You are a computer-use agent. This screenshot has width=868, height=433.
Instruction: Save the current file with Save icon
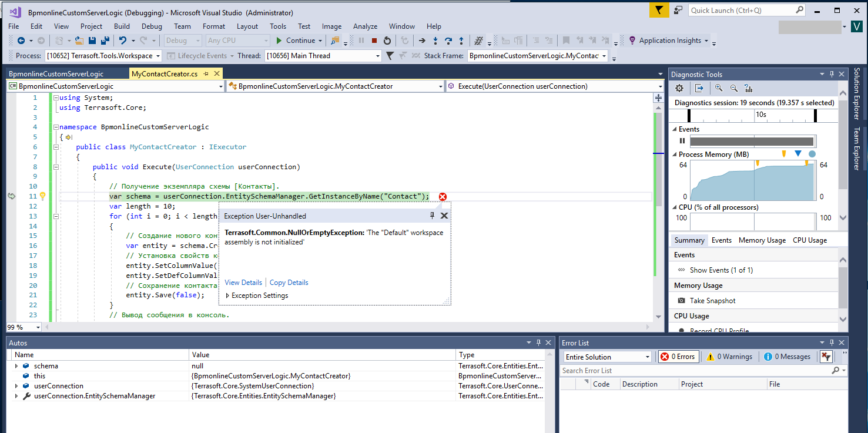coord(92,41)
